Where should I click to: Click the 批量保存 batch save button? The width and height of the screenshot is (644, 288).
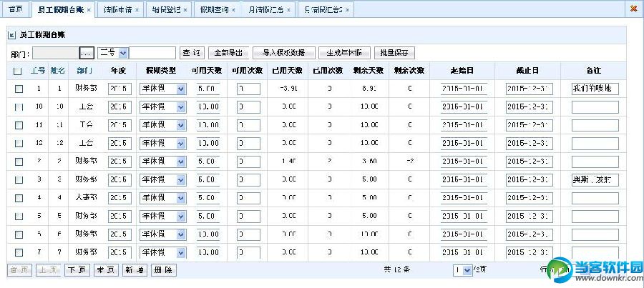394,53
